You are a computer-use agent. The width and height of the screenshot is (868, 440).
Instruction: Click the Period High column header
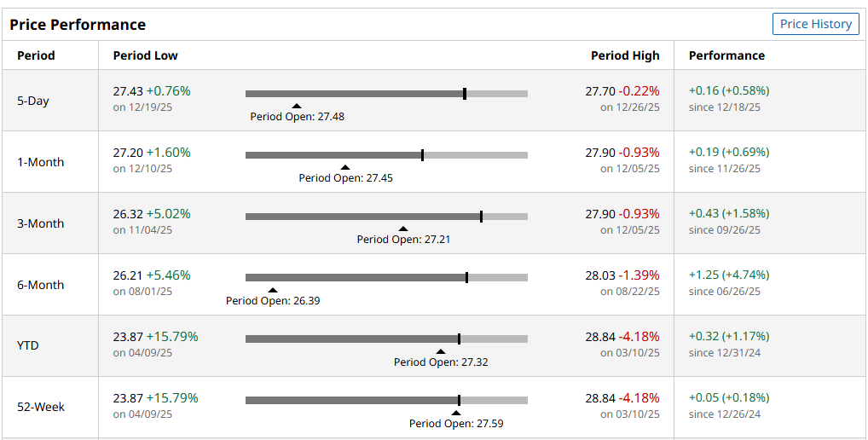[625, 55]
